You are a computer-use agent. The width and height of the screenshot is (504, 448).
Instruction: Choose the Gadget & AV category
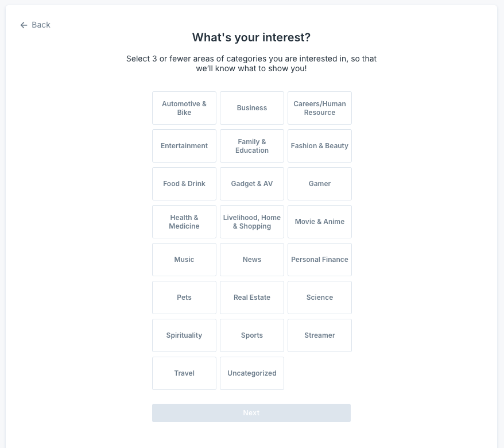(x=252, y=184)
